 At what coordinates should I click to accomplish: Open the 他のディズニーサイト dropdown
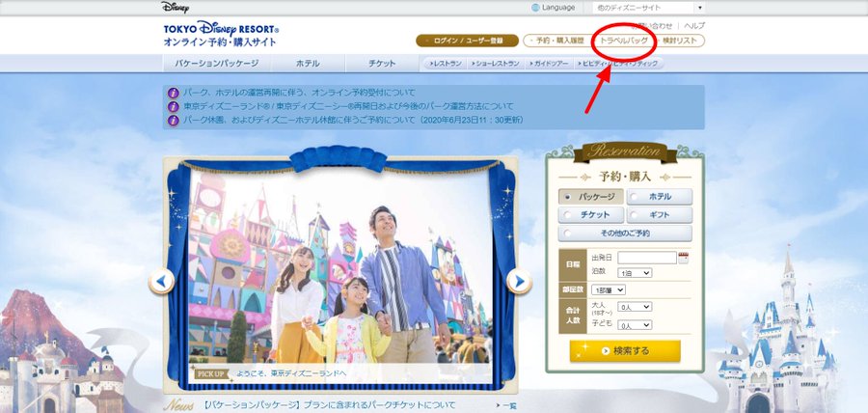click(x=648, y=8)
